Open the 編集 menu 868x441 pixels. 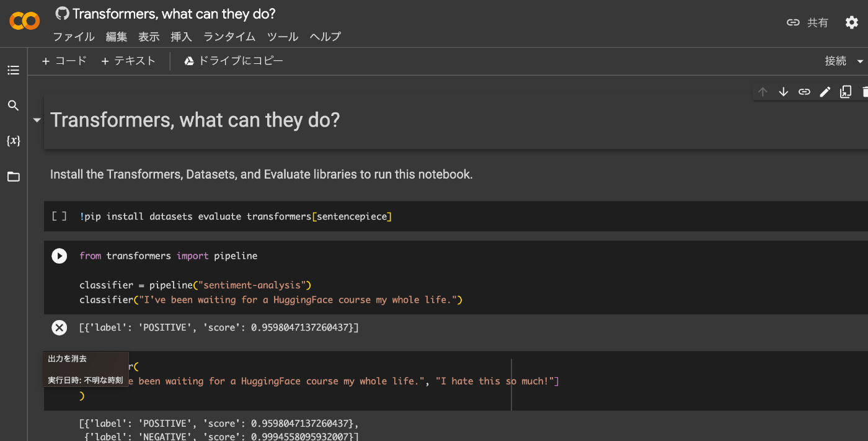(117, 37)
